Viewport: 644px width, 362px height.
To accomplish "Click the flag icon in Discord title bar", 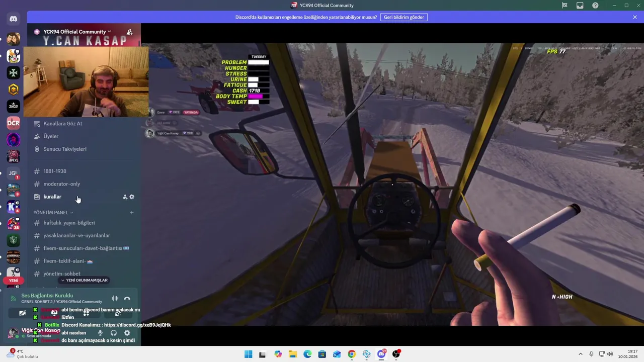I will click(x=565, y=6).
